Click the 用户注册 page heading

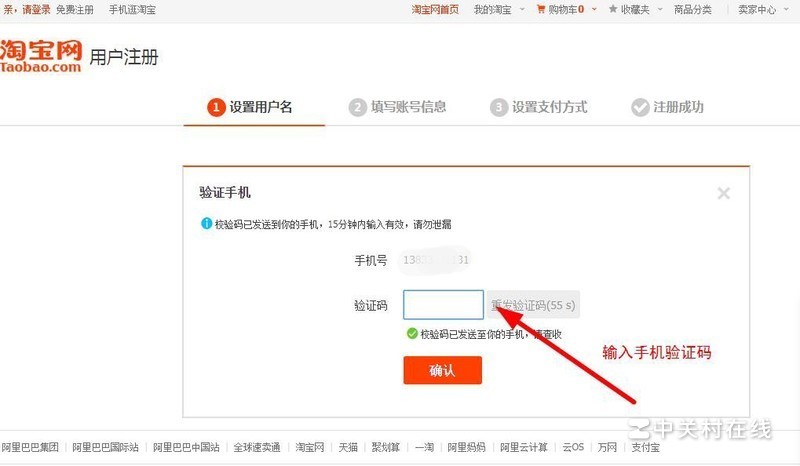pos(124,57)
